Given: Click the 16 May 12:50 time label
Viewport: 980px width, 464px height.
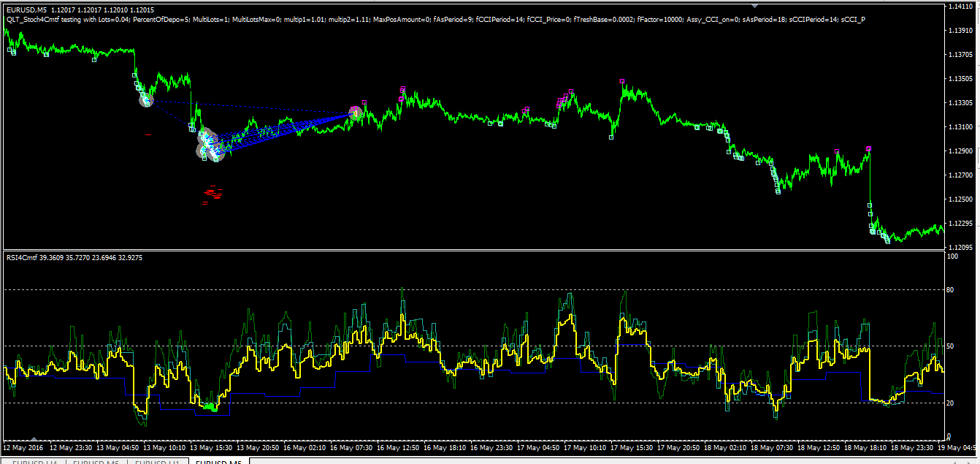Looking at the screenshot, I should point(398,446).
